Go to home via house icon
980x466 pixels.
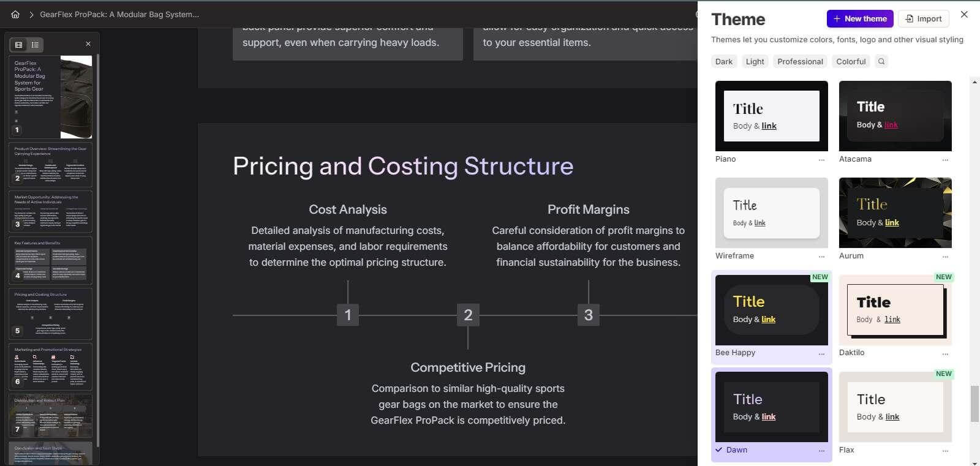tap(15, 14)
